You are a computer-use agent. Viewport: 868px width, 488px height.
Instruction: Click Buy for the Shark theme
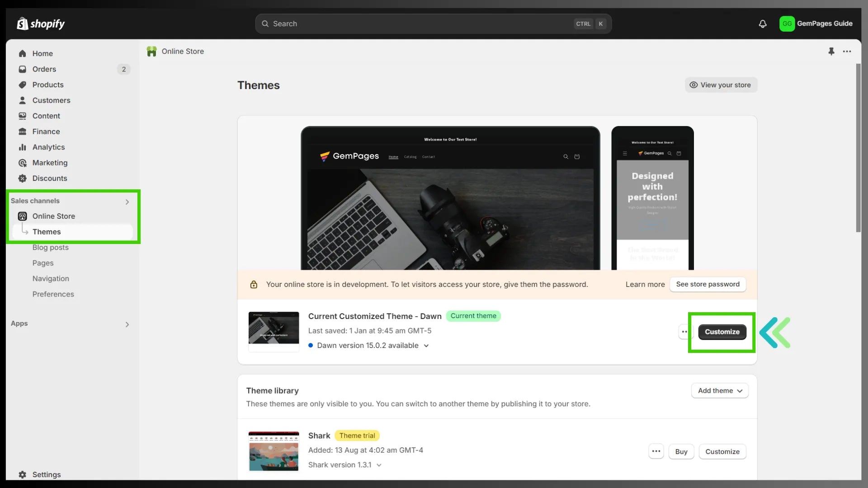(x=681, y=451)
